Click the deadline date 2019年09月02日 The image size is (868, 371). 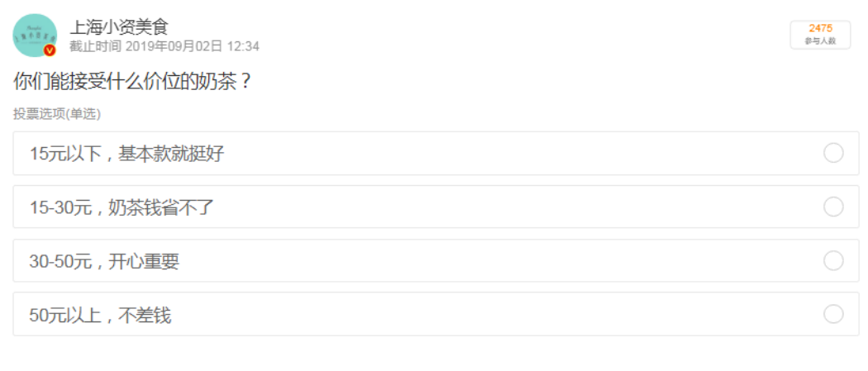point(174,46)
